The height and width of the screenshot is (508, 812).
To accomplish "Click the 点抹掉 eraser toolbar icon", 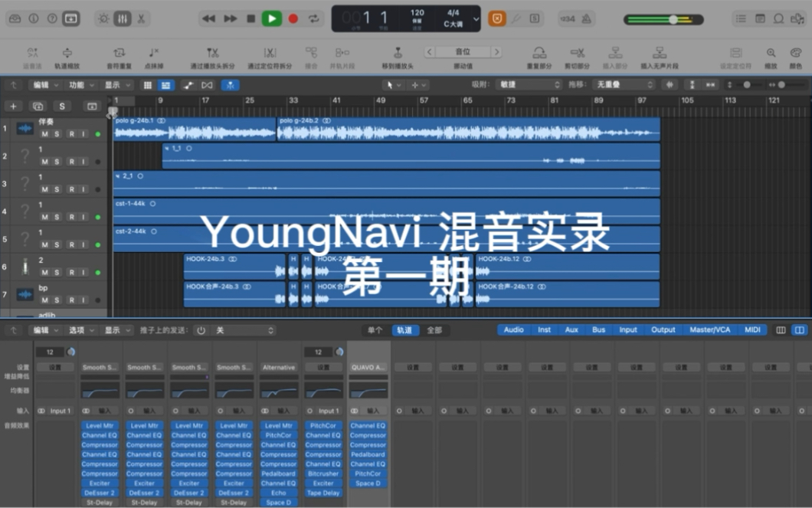I will (x=153, y=54).
